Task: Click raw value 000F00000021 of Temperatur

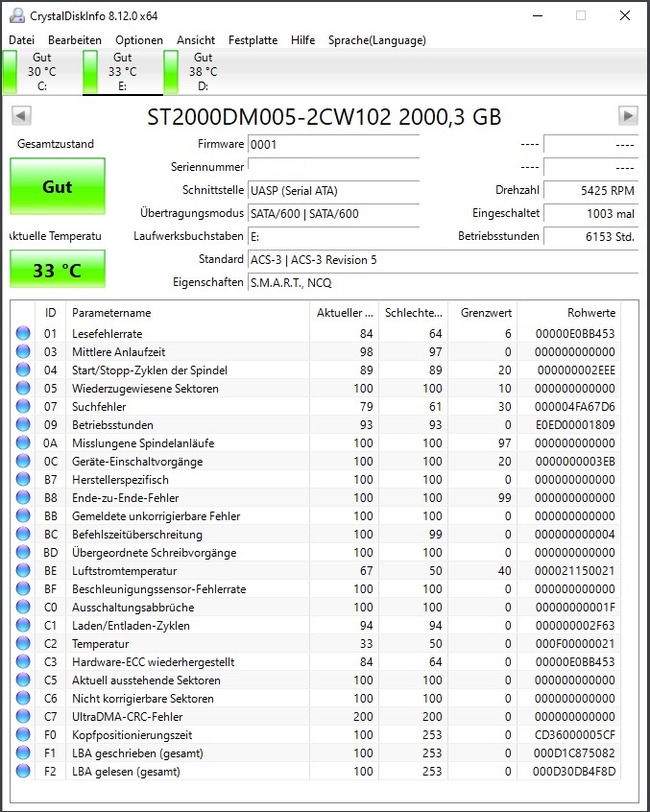Action: click(x=575, y=644)
